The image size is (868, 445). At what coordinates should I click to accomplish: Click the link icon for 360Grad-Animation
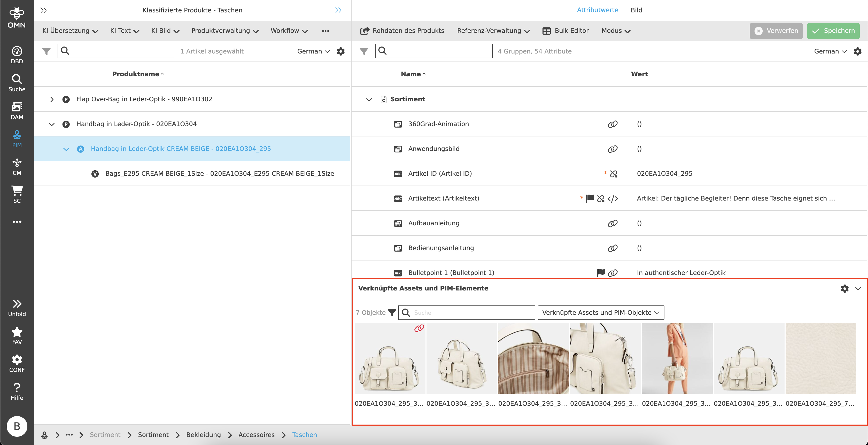pos(612,124)
